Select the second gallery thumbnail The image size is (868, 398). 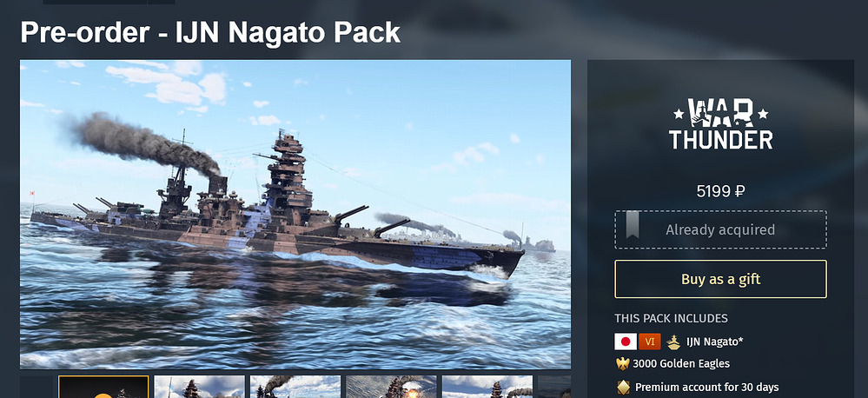tap(199, 387)
